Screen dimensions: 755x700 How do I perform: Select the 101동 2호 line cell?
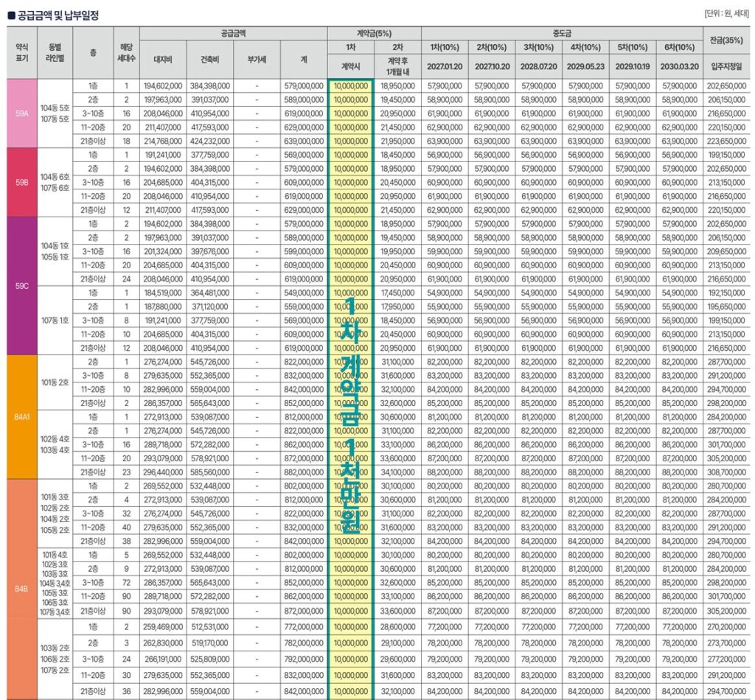[55, 382]
